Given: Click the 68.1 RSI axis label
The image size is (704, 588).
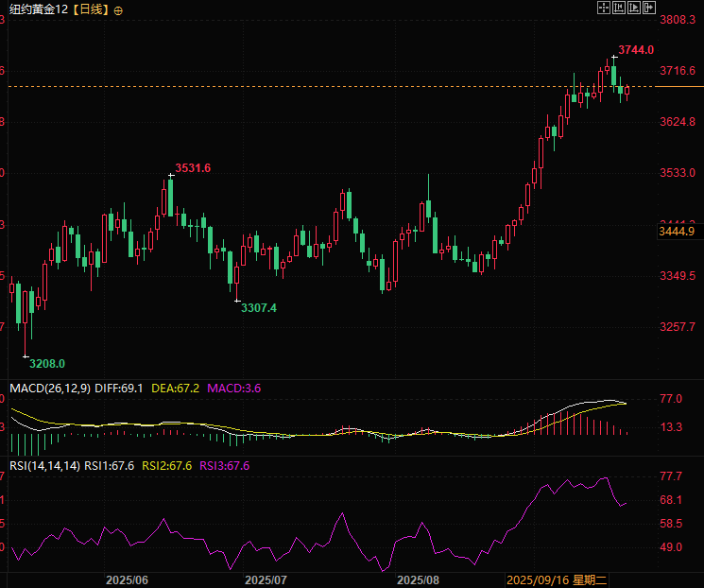Looking at the screenshot, I should [671, 500].
